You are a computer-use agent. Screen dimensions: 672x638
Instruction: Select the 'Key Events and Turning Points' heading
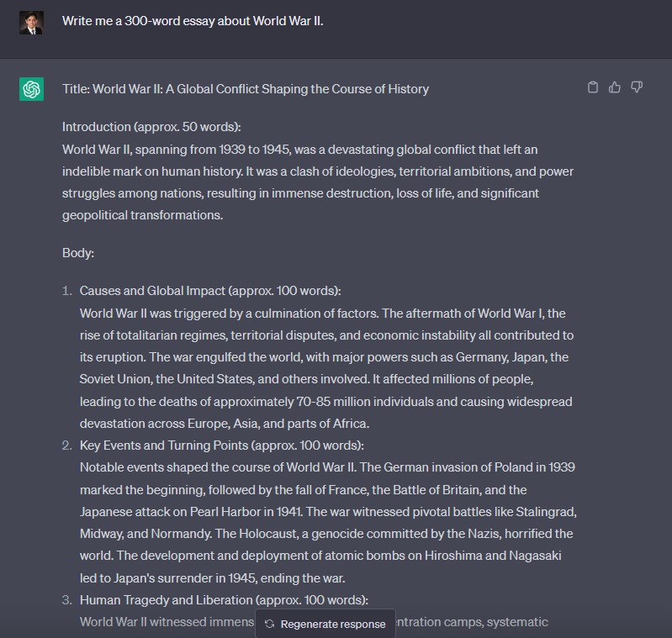(222, 445)
